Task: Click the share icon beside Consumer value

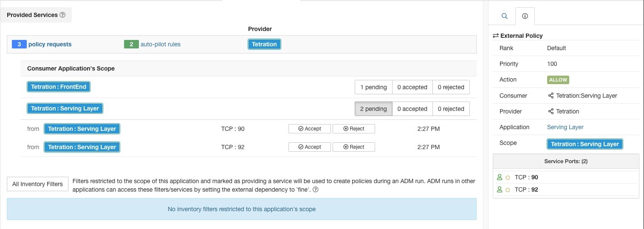Action: pos(551,96)
